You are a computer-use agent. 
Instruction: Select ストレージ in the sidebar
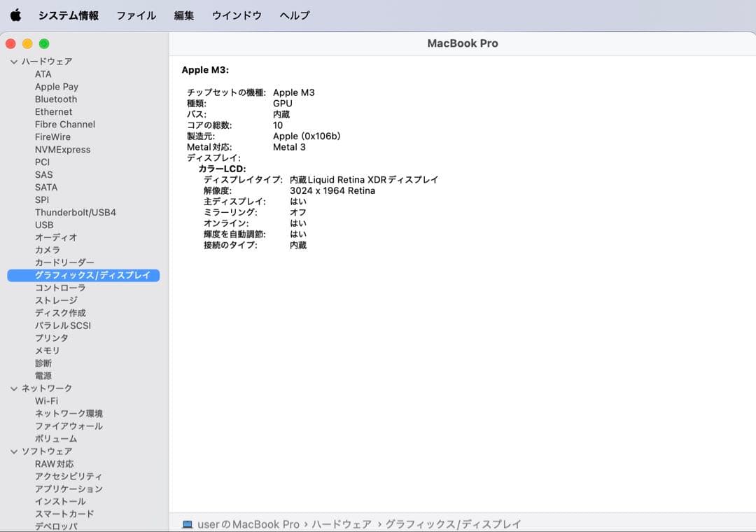[x=56, y=300]
